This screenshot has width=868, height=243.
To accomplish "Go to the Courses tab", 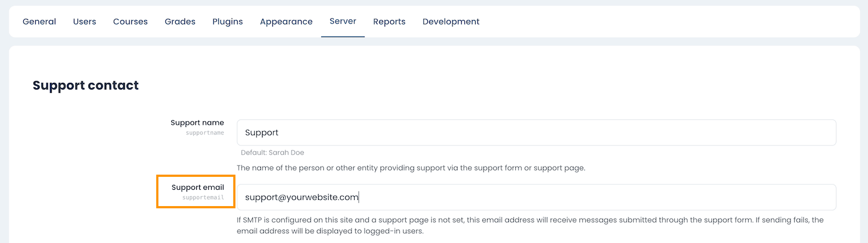I will coord(130,22).
